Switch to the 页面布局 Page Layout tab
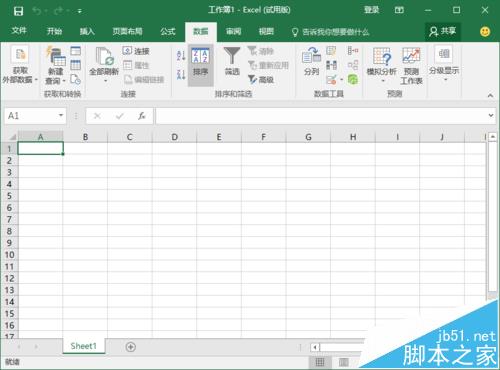Screen dimensions: 500x370 (x=127, y=31)
